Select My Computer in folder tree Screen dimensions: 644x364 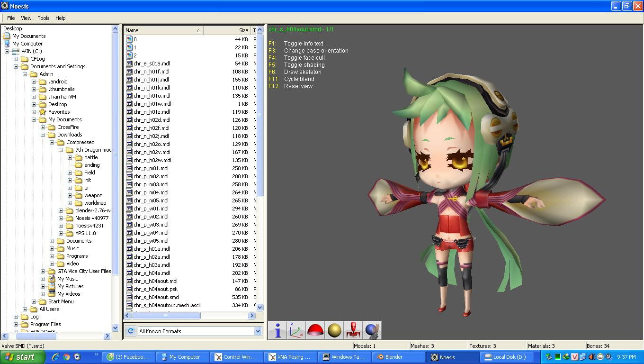pyautogui.click(x=27, y=44)
